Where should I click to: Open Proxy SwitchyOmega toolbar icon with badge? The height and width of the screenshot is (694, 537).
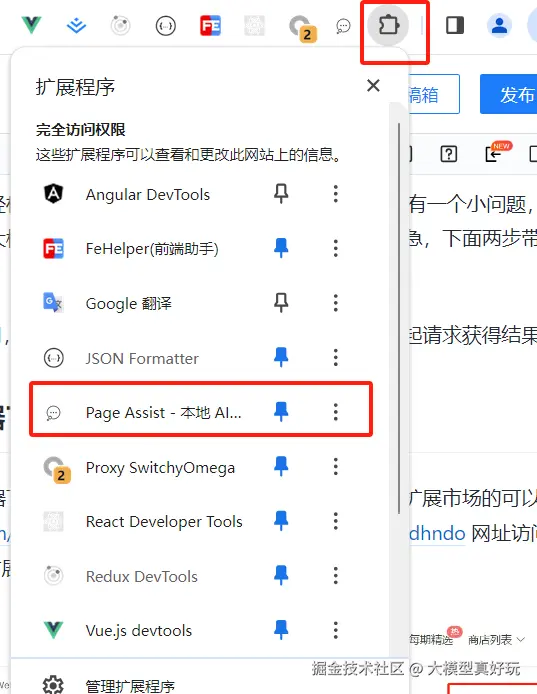point(302,28)
